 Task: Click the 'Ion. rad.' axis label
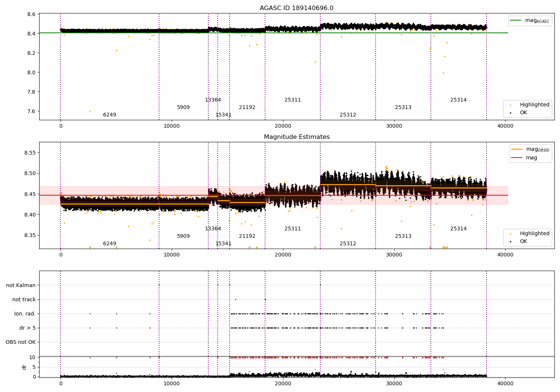(x=25, y=314)
